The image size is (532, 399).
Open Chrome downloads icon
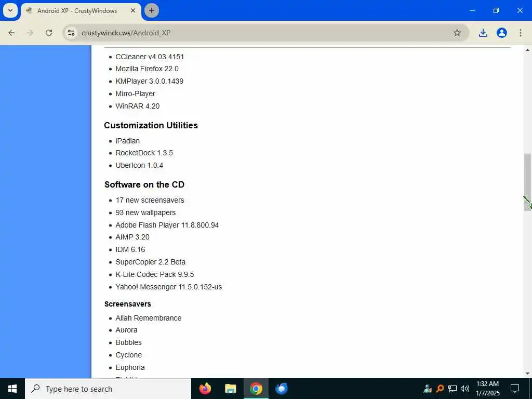[483, 33]
